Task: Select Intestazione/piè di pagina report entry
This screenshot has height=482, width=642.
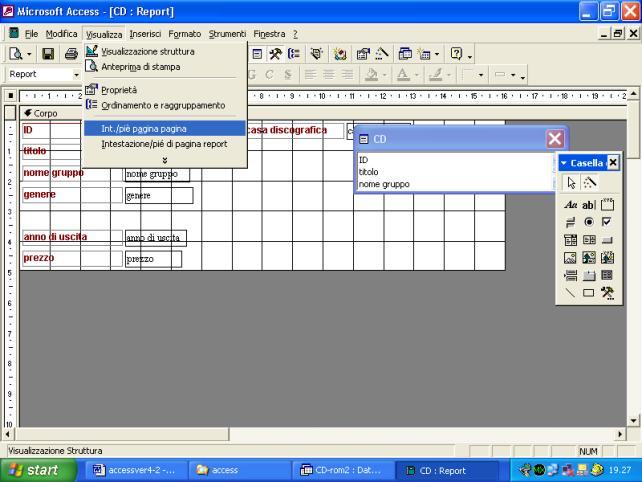Action: [x=165, y=144]
